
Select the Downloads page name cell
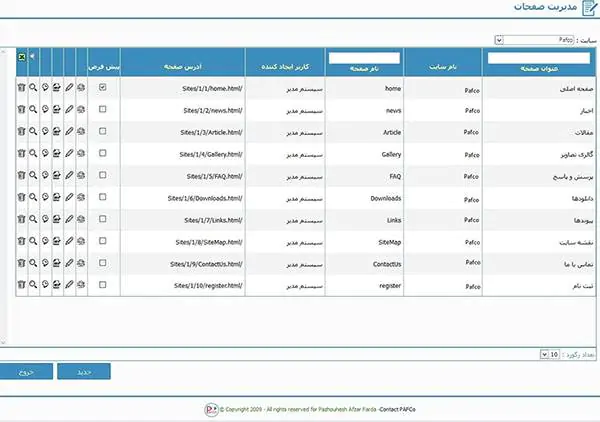364,198
